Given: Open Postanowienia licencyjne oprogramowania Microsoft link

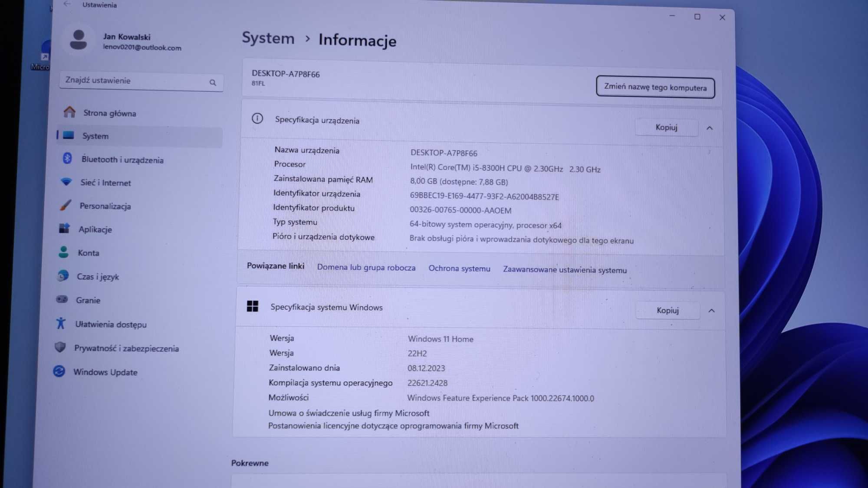Looking at the screenshot, I should pos(393,426).
